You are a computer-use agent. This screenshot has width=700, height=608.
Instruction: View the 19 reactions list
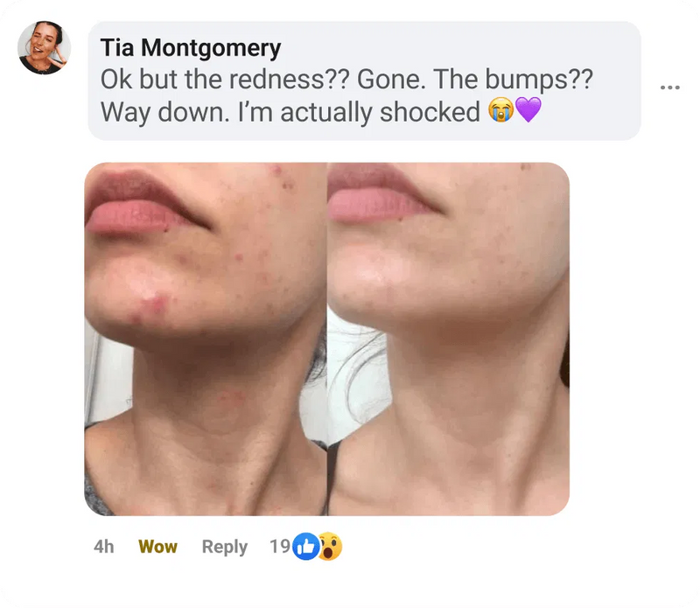pyautogui.click(x=280, y=547)
